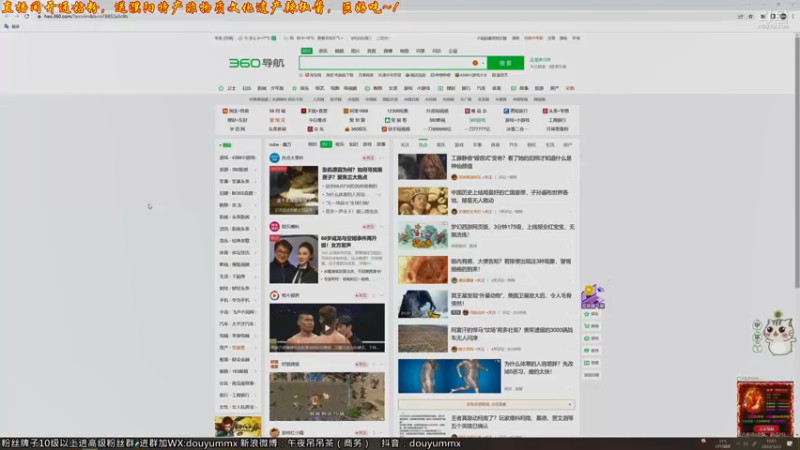Select the 汽车 feed tab
The image size is (800, 450).
point(513,145)
